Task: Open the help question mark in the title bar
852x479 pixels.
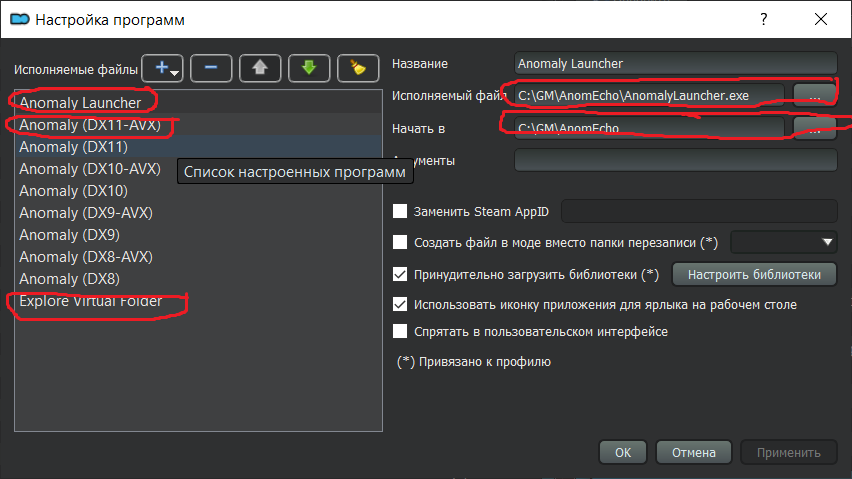Action: (763, 20)
